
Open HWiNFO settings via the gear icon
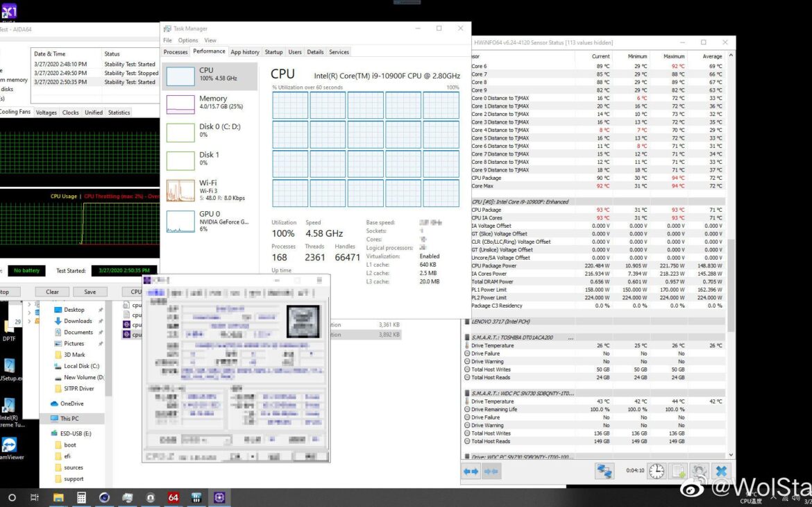point(698,471)
